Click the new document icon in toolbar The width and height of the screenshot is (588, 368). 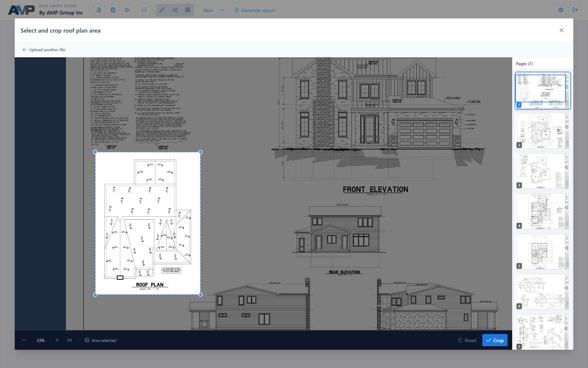tap(99, 10)
